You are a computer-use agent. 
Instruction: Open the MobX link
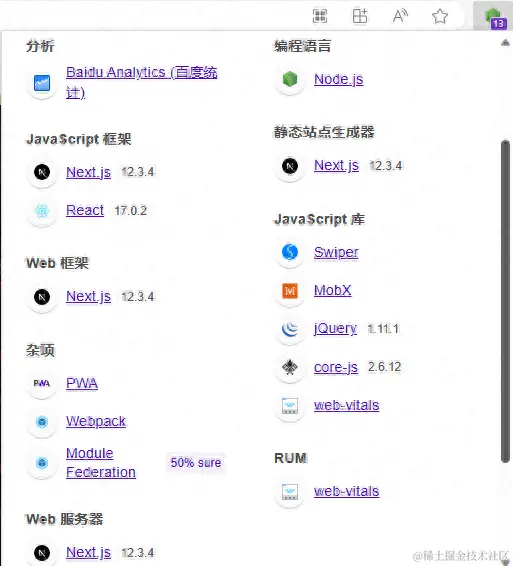pyautogui.click(x=332, y=290)
